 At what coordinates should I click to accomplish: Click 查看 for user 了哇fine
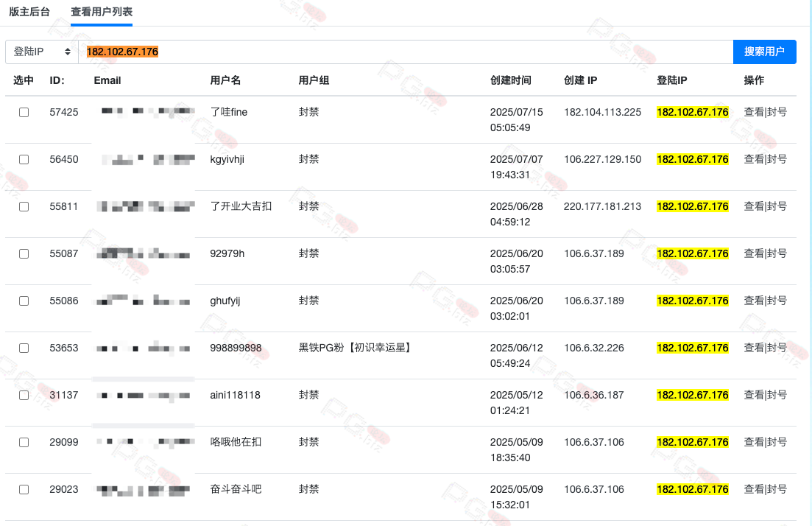click(x=753, y=112)
